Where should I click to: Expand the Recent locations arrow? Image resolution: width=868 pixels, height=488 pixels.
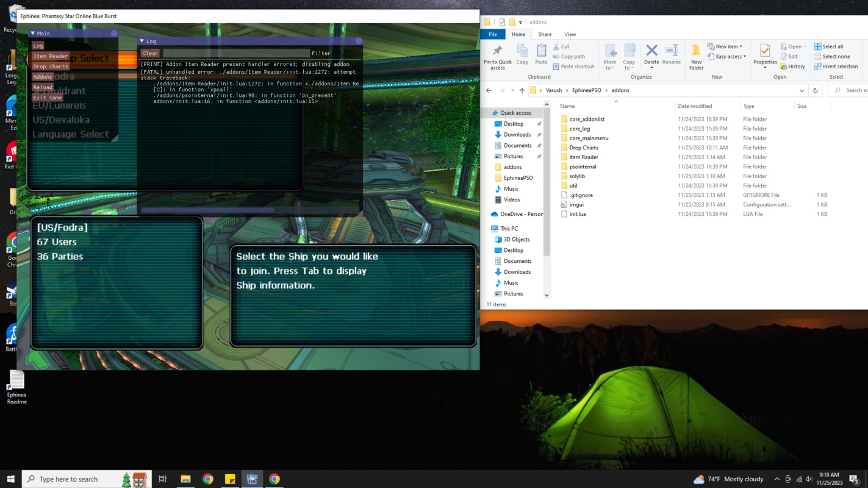click(513, 90)
